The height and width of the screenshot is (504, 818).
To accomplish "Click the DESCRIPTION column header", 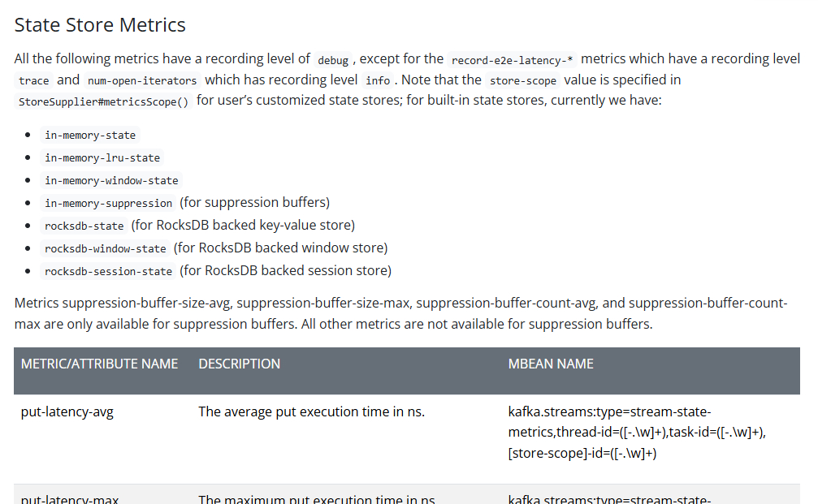I will click(239, 364).
